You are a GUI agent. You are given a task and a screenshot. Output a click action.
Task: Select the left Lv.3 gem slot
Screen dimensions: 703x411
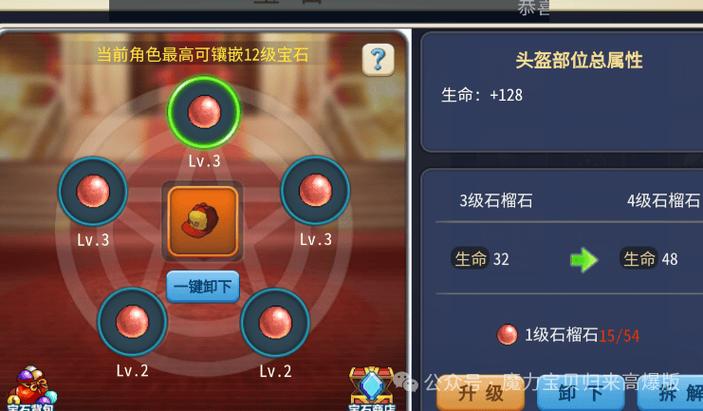93,191
